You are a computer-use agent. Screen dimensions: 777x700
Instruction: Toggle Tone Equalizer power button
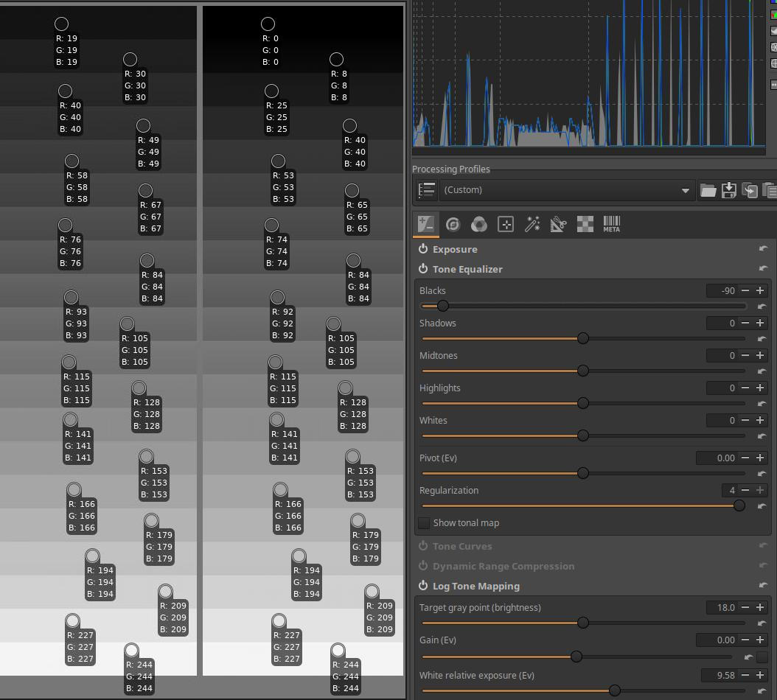pos(423,269)
